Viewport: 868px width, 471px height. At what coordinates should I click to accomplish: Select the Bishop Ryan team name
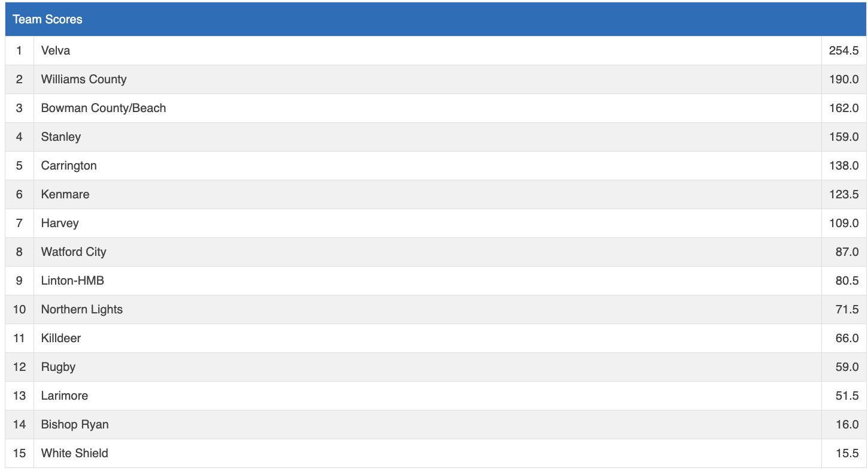75,424
